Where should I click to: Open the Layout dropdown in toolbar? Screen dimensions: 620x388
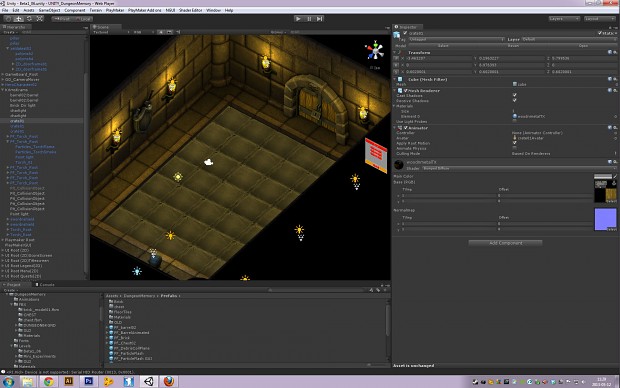click(599, 19)
